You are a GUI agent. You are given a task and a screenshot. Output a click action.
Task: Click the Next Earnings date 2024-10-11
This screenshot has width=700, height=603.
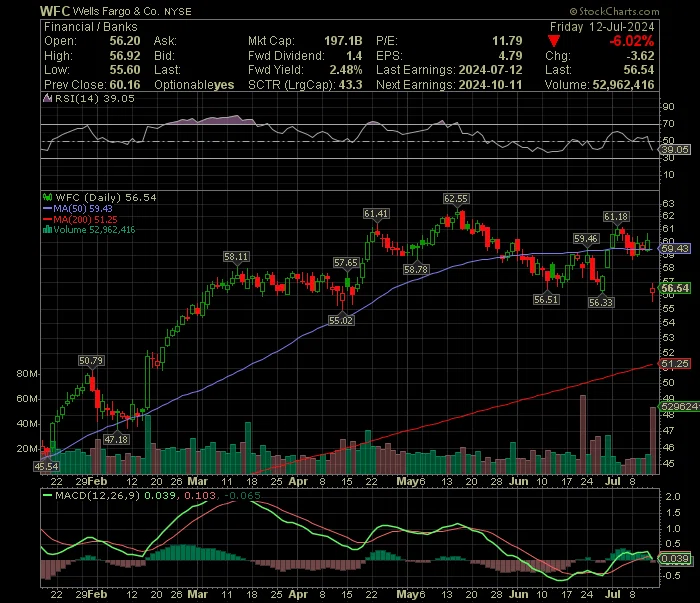490,85
